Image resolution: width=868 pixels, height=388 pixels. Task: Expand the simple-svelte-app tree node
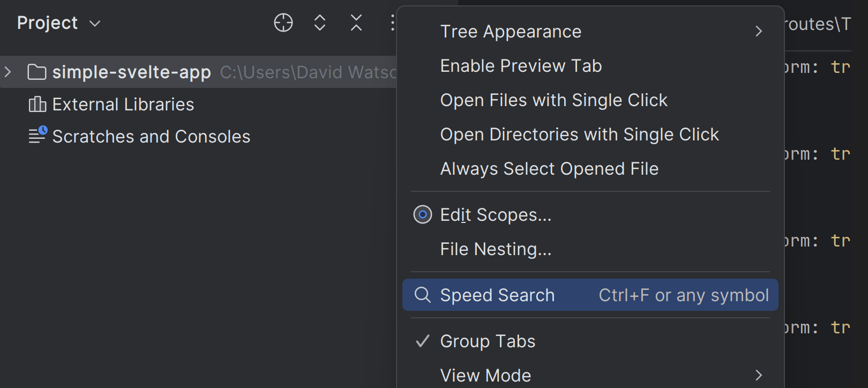[8, 72]
